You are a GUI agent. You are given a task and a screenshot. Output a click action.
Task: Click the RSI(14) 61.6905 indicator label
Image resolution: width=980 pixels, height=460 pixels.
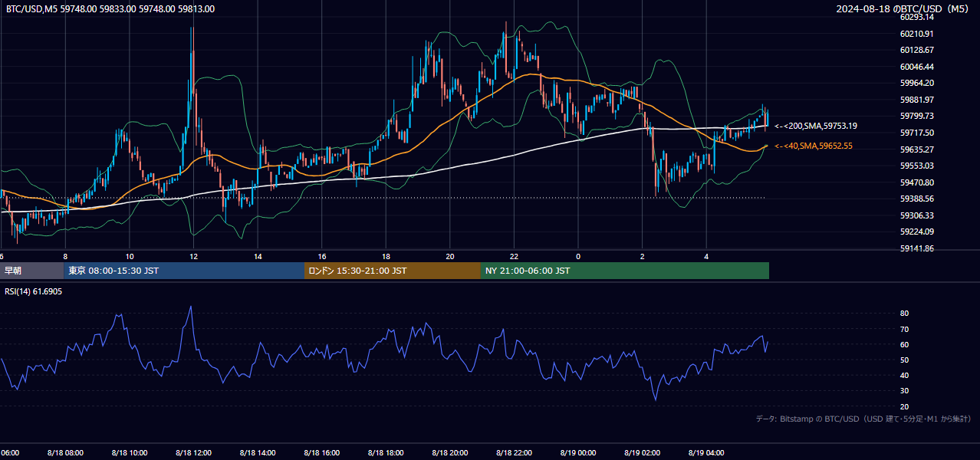[x=34, y=292]
